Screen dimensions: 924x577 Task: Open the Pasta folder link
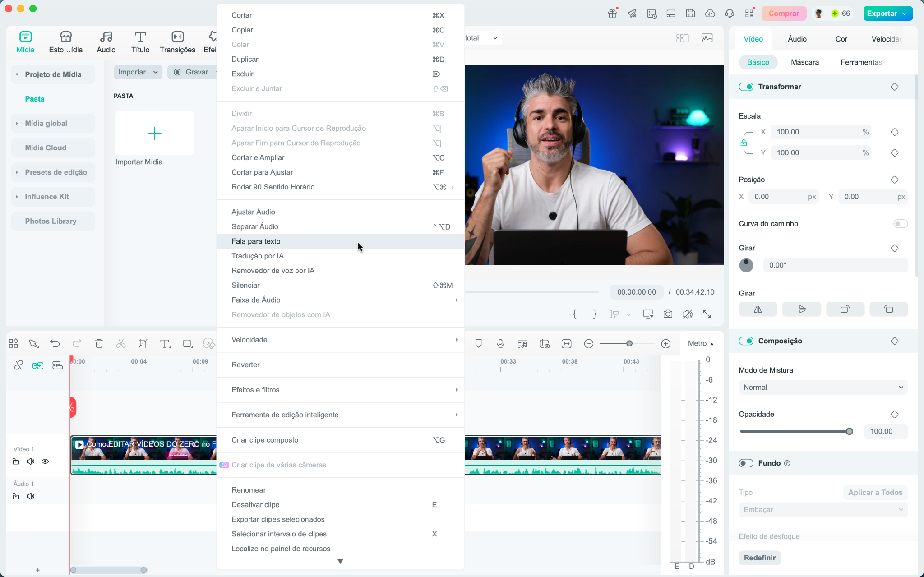pyautogui.click(x=35, y=99)
